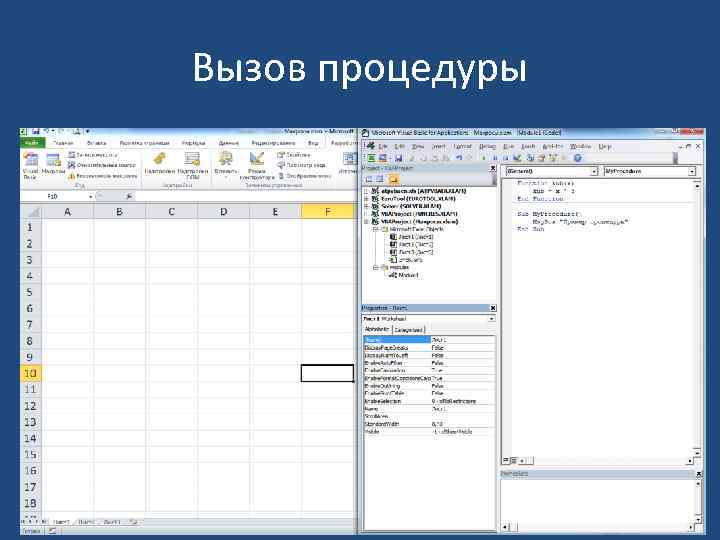This screenshot has height=540, width=720.
Task: Open the Macros dialog in the Excel ribbon
Action: [x=53, y=164]
